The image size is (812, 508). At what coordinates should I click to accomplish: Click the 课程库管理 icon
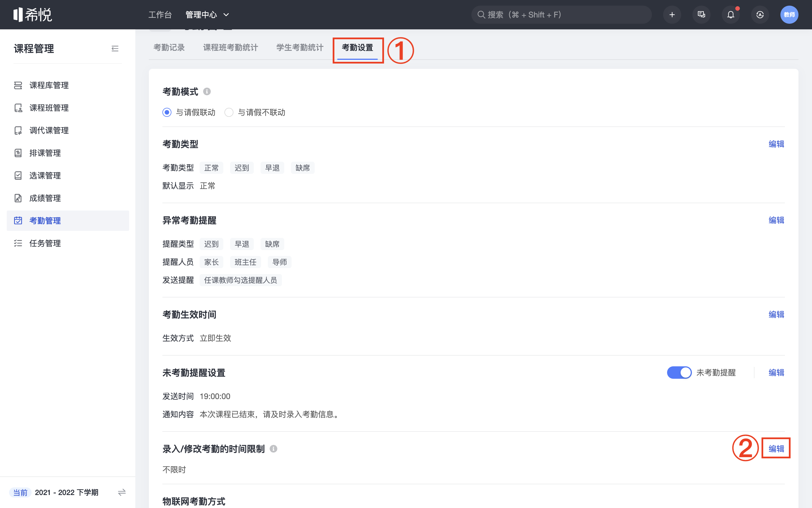[x=18, y=85]
